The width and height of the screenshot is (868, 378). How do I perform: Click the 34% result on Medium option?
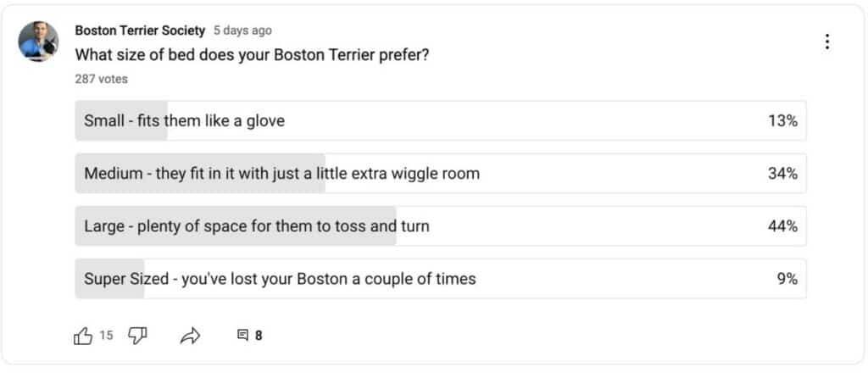(782, 173)
